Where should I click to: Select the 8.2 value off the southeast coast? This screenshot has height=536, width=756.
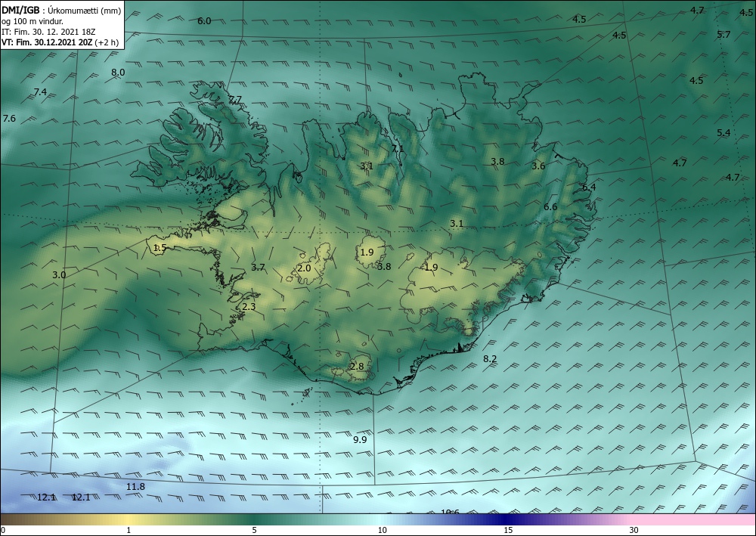(x=490, y=358)
